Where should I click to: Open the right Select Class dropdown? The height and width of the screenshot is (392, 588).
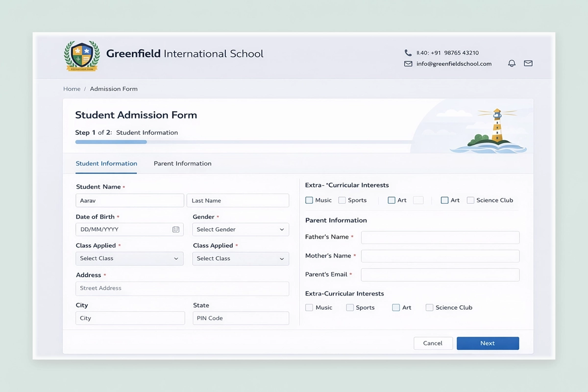tap(240, 258)
